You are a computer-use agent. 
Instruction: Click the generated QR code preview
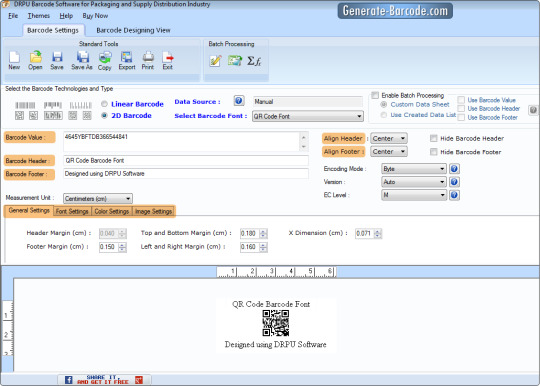click(276, 323)
